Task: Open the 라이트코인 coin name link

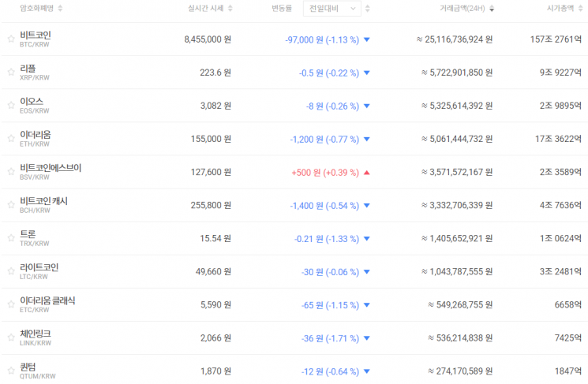Action: 39,267
